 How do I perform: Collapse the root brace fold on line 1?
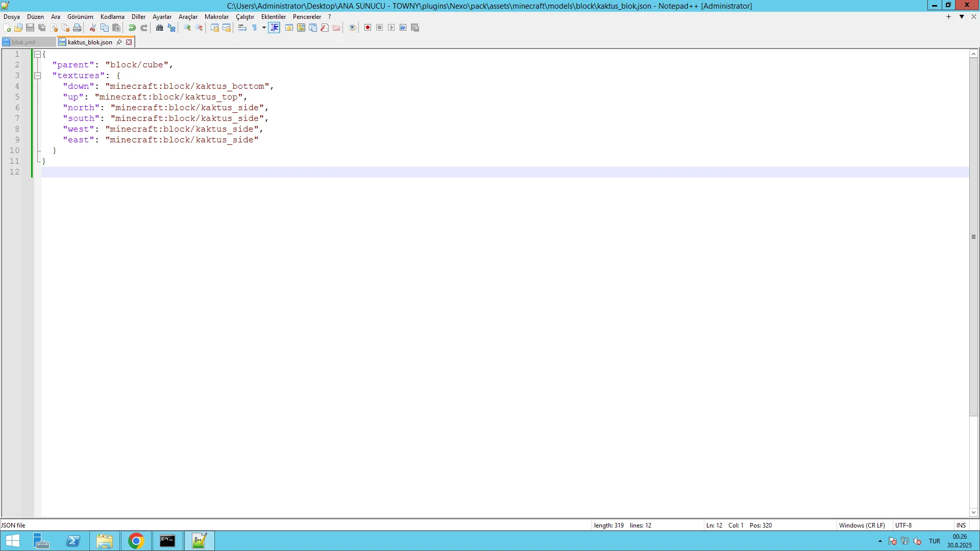point(37,54)
